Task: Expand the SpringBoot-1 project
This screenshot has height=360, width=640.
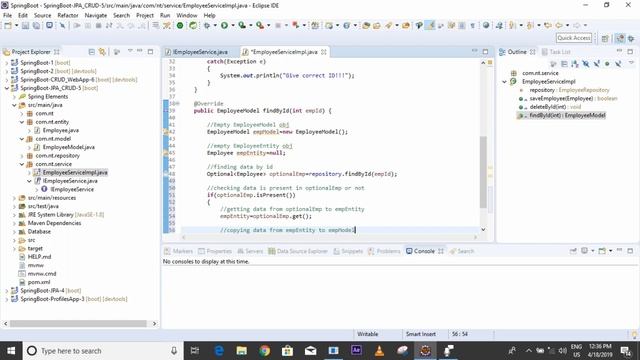Action: point(7,63)
